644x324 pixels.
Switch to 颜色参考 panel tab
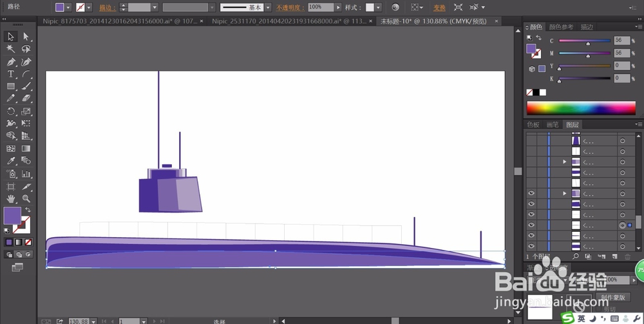click(561, 26)
